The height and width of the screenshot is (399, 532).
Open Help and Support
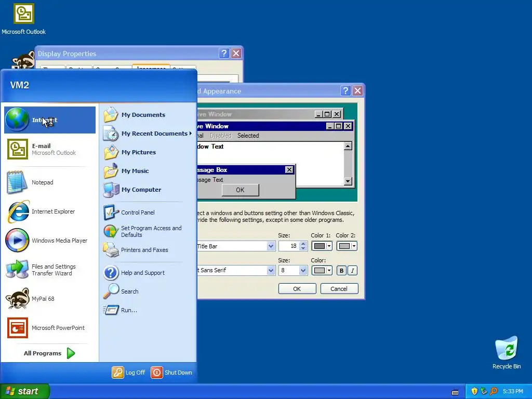(x=148, y=273)
